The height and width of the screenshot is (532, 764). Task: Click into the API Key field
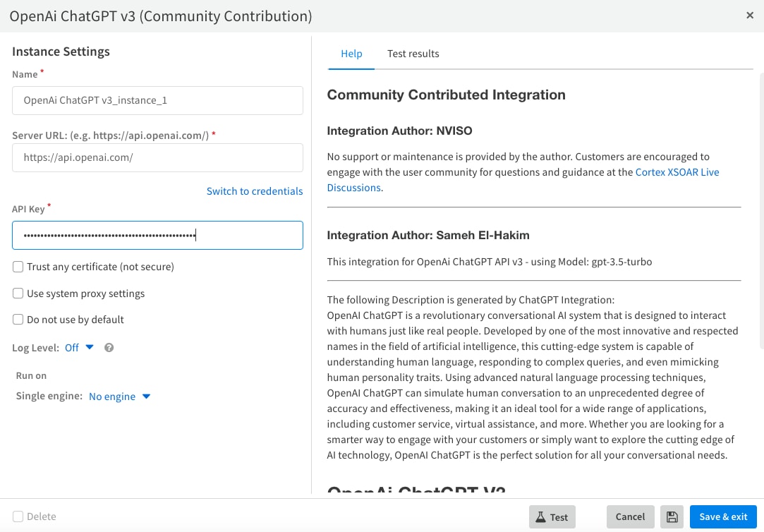click(x=157, y=236)
